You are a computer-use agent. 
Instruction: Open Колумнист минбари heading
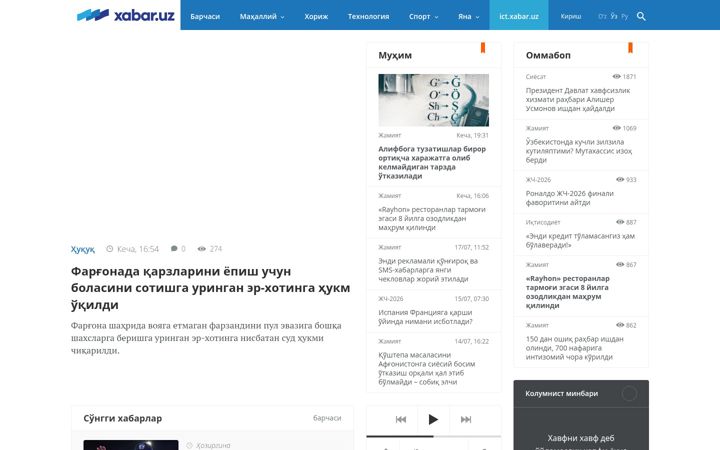(562, 394)
